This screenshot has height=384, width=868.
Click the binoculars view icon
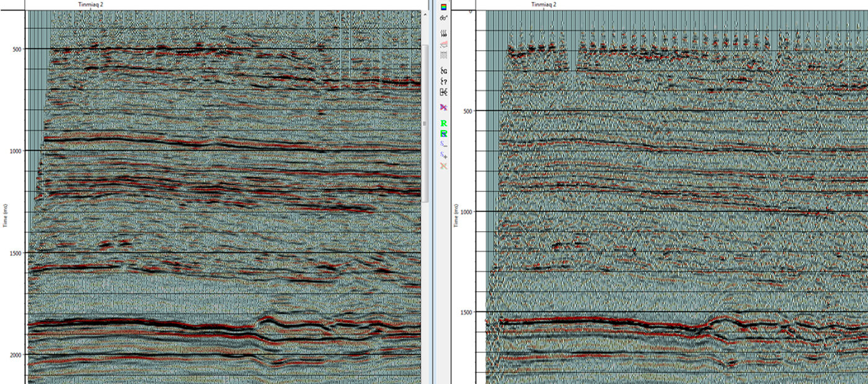point(444,19)
